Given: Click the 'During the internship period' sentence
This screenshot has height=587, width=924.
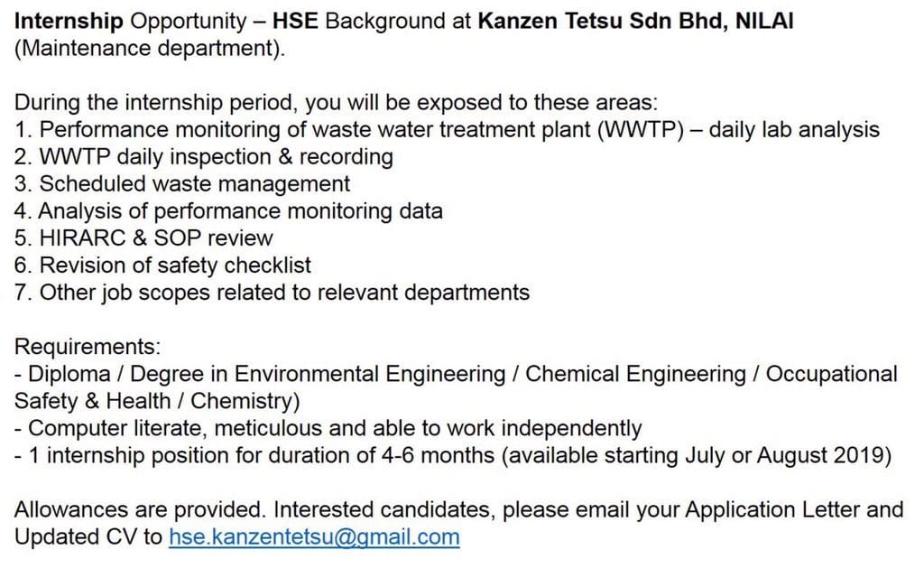Looking at the screenshot, I should [336, 103].
